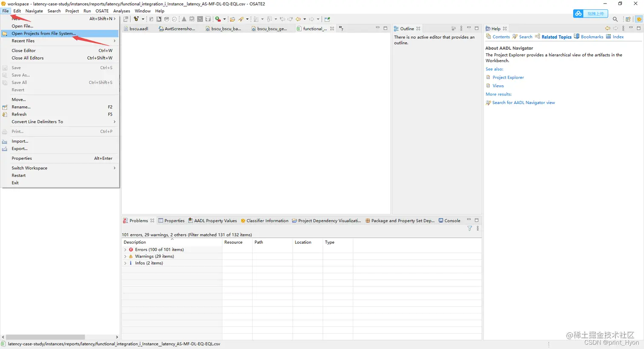
Task: Click the Forward arrow in main toolbar
Action: (x=312, y=19)
